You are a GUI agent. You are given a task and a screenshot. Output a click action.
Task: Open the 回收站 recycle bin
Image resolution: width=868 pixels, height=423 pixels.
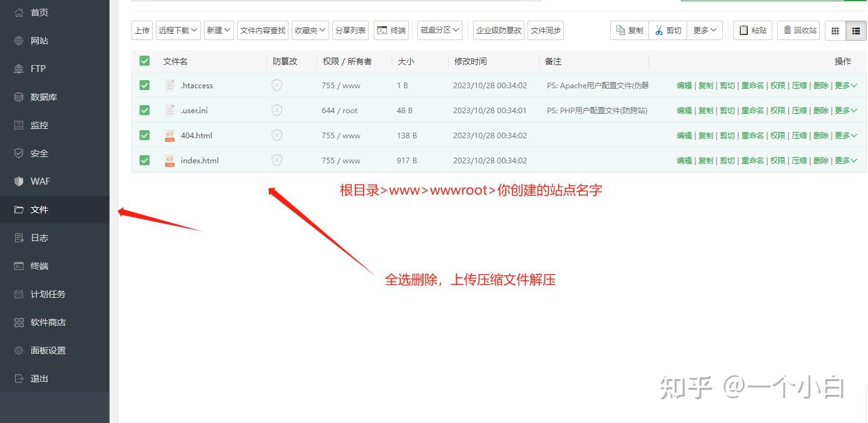tap(799, 30)
